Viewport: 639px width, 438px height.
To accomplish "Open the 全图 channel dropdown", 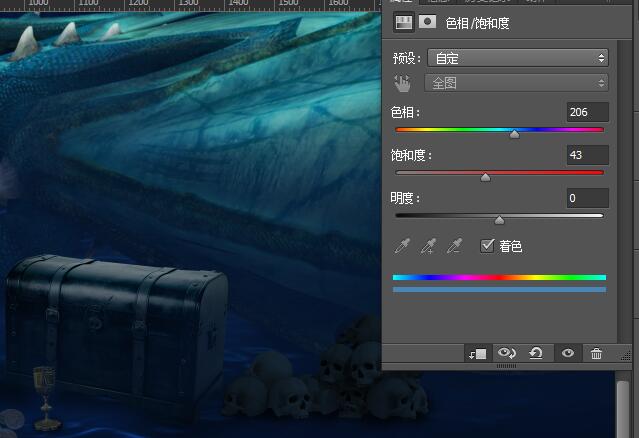I will [516, 83].
